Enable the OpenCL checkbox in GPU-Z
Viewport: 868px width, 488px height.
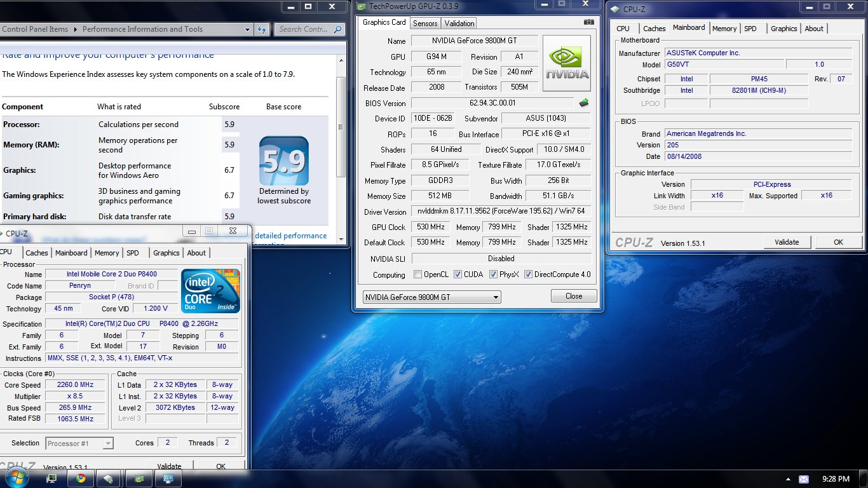(x=417, y=274)
